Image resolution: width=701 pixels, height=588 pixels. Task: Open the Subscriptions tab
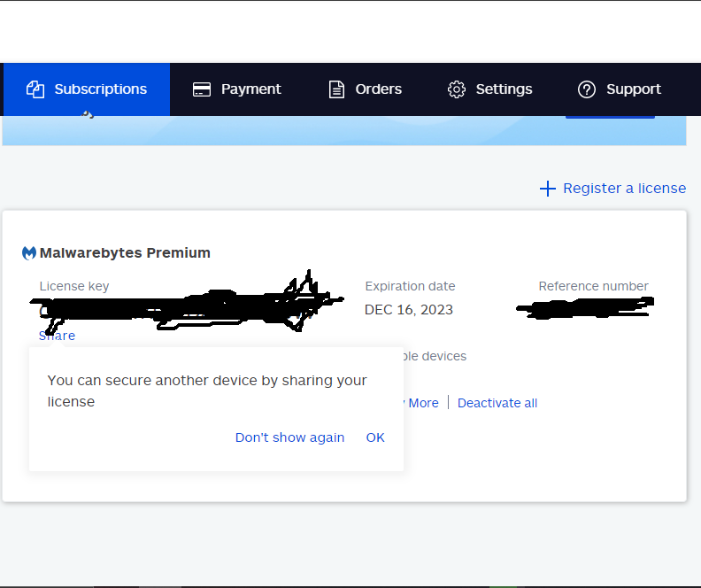[x=87, y=89]
